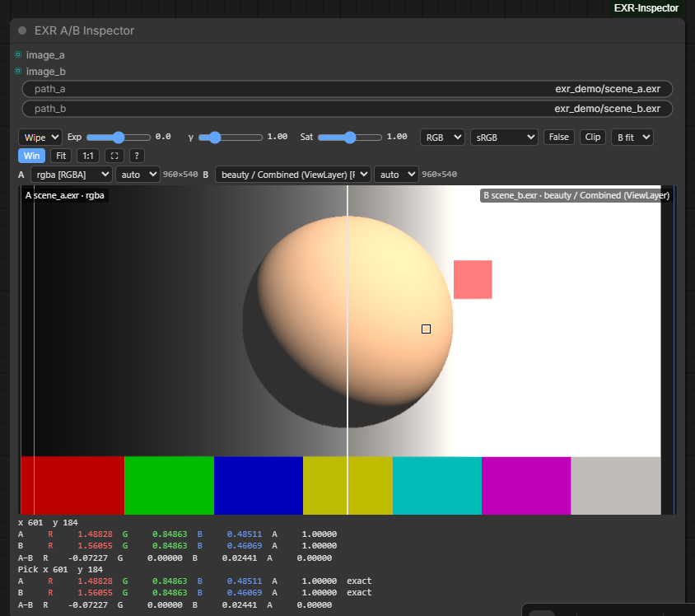Screen dimensions: 695x616
Task: Click the Fit button
Action: coord(61,156)
